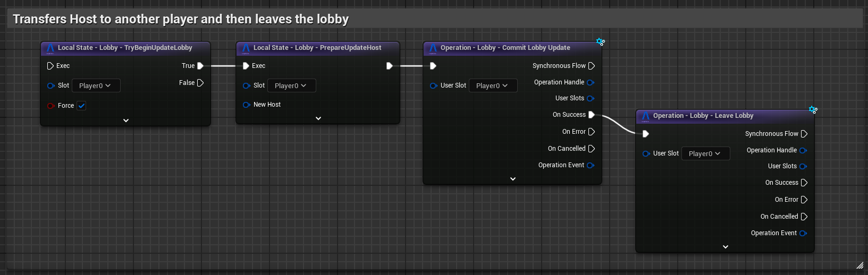The width and height of the screenshot is (868, 275).
Task: Open Slot dropdown on TryBeginUpdateLobby node
Action: 96,85
